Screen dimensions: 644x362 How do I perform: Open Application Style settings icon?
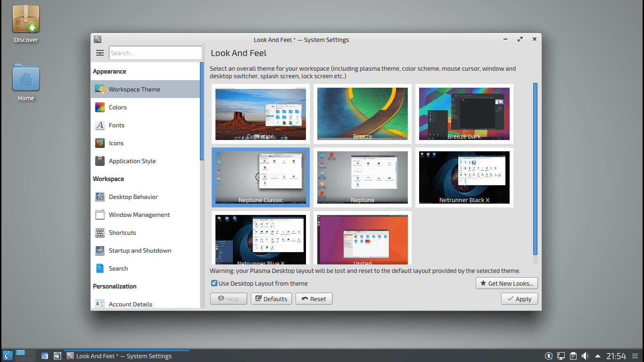tap(99, 161)
